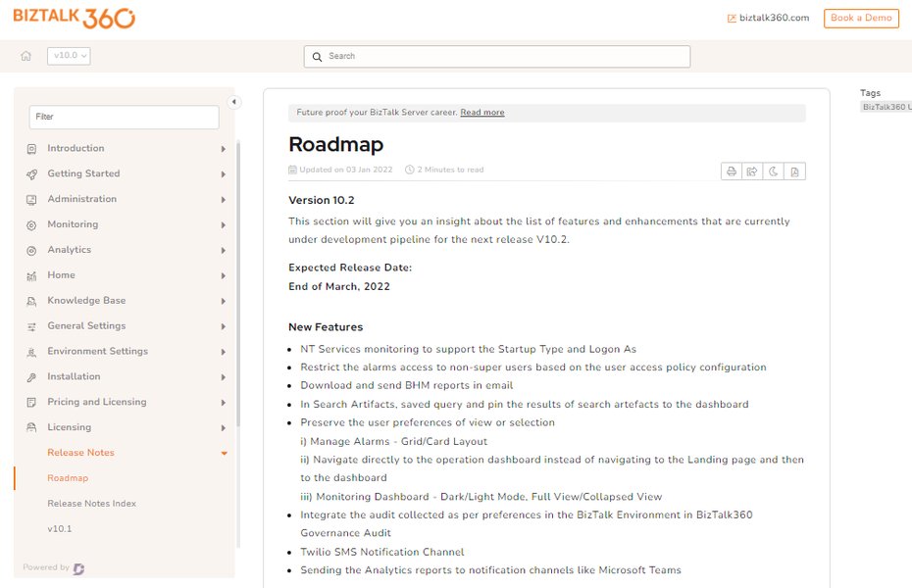Expand the Pricing and Licensing arrow
912x588 pixels.
click(224, 403)
